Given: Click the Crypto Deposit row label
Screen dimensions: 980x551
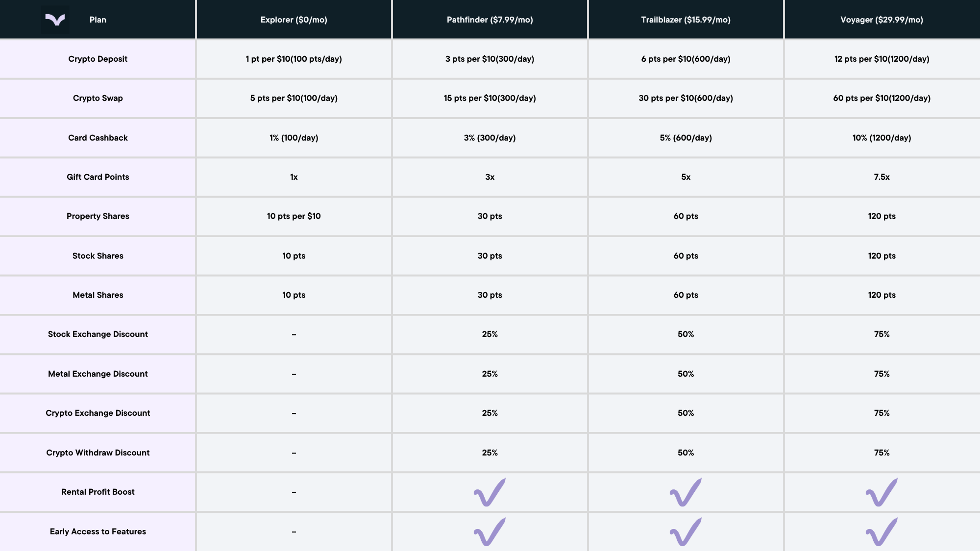Looking at the screenshot, I should coord(98,59).
